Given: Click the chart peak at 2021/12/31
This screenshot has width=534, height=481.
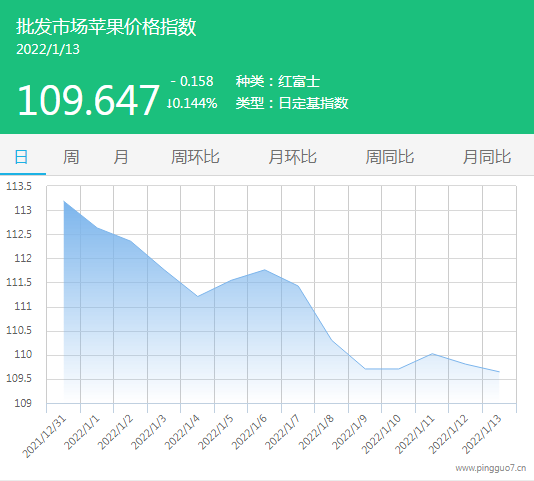Looking at the screenshot, I should click(x=64, y=201).
